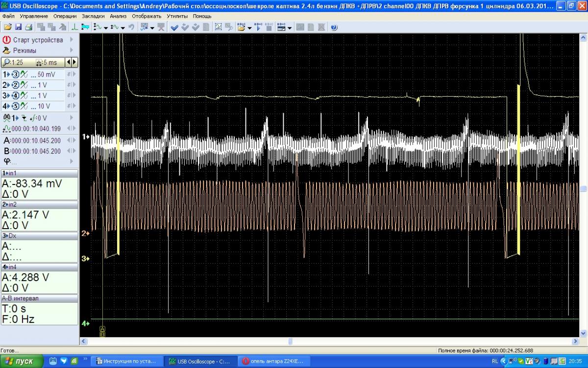Viewport: 588px width, 368px height.
Task: Click the channel 4 range value 10 V
Action: (44, 106)
